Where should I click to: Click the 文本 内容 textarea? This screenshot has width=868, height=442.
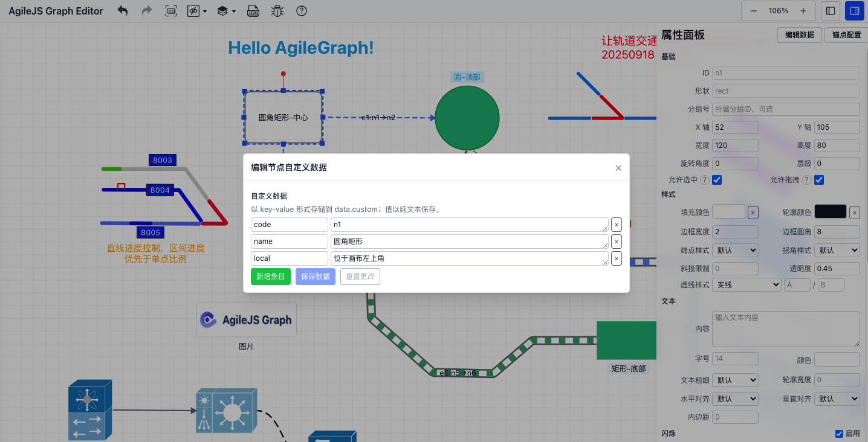click(786, 329)
